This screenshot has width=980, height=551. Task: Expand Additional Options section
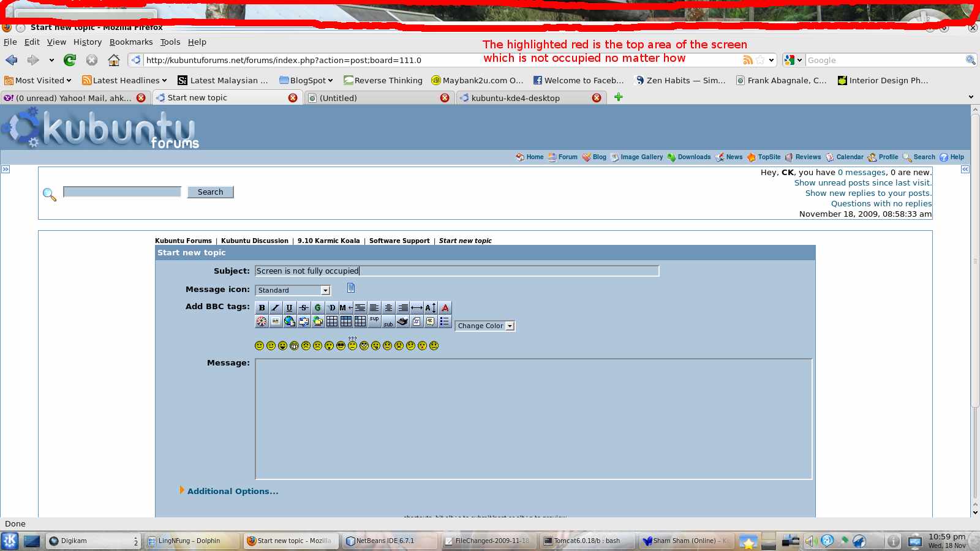click(x=232, y=491)
